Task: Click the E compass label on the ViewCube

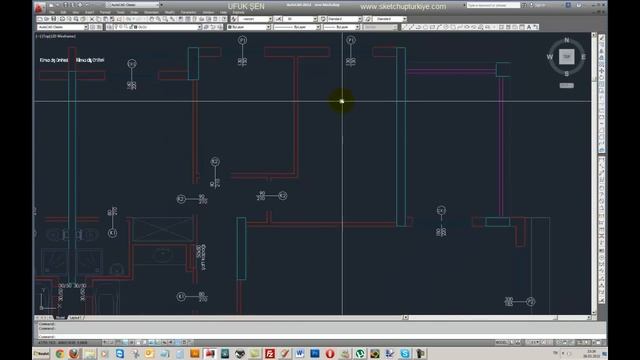Action: 583,57
